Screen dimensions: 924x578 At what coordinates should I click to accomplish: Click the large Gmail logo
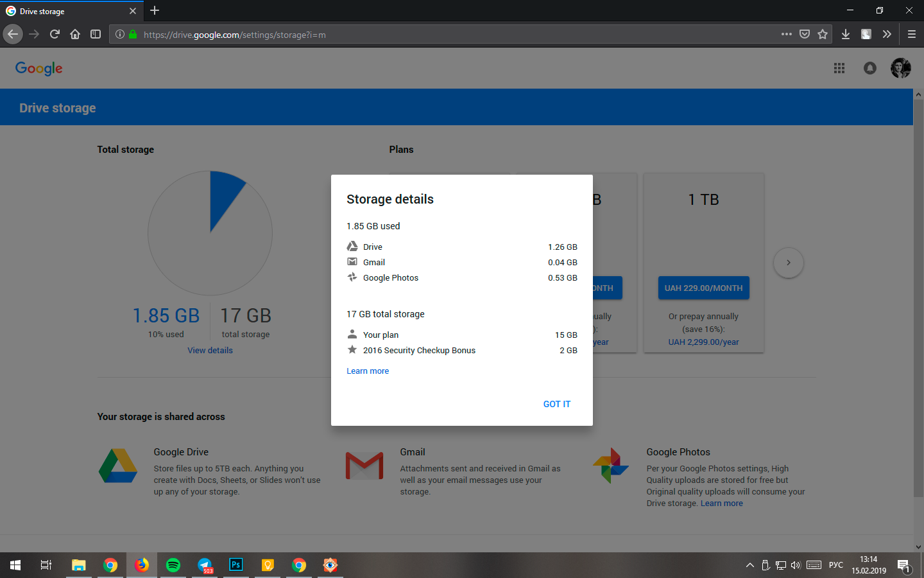pyautogui.click(x=364, y=466)
